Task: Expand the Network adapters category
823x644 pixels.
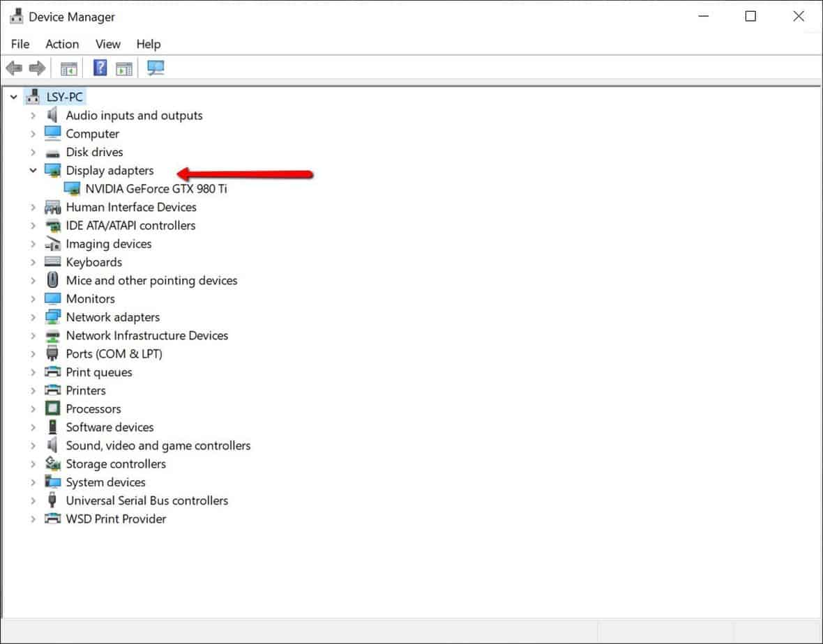Action: (x=33, y=317)
